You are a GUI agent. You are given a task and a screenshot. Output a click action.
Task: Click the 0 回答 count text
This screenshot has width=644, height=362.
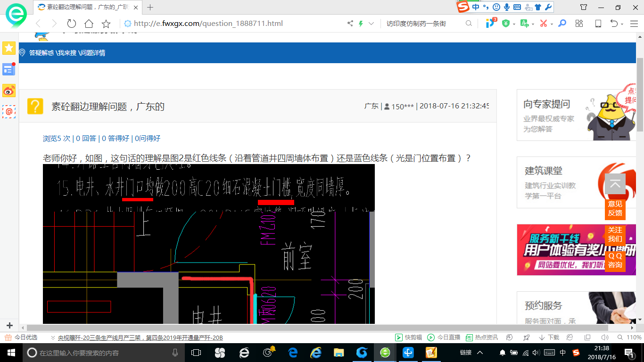[86, 138]
